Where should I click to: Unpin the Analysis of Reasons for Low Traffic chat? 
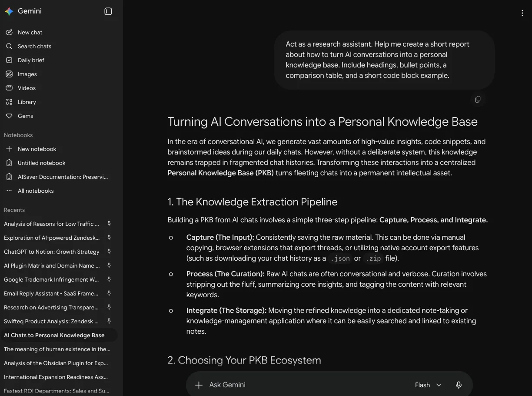click(109, 224)
